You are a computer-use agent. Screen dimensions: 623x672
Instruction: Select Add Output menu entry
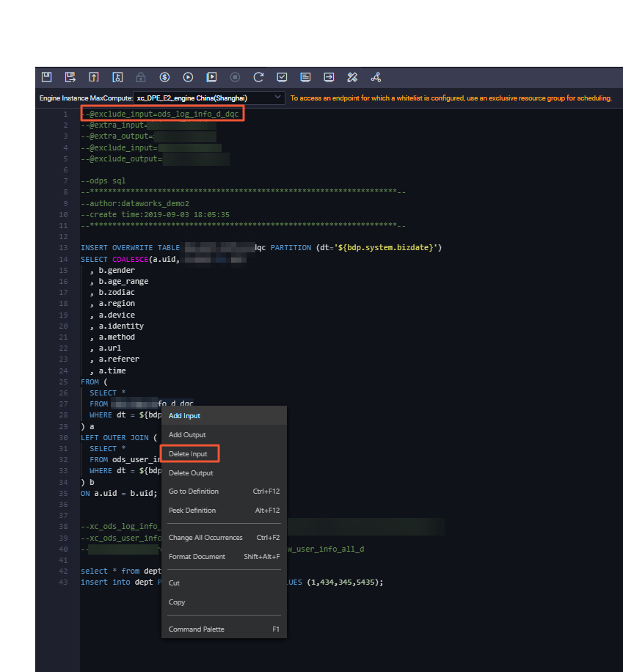[187, 435]
